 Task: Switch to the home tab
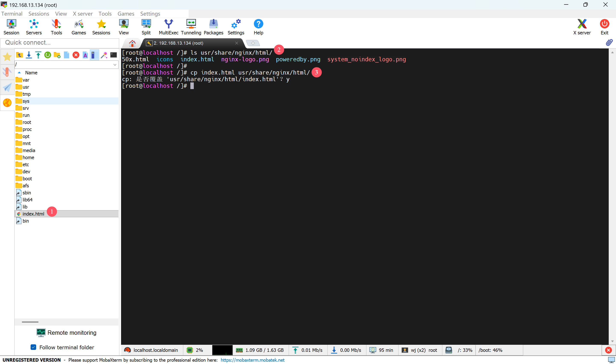(x=132, y=43)
